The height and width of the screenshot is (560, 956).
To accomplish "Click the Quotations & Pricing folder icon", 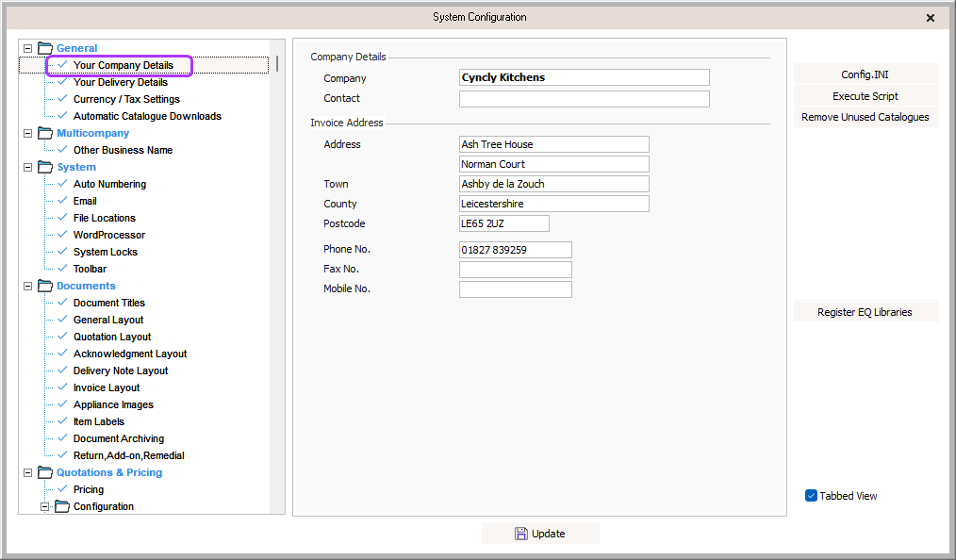I will coord(45,472).
